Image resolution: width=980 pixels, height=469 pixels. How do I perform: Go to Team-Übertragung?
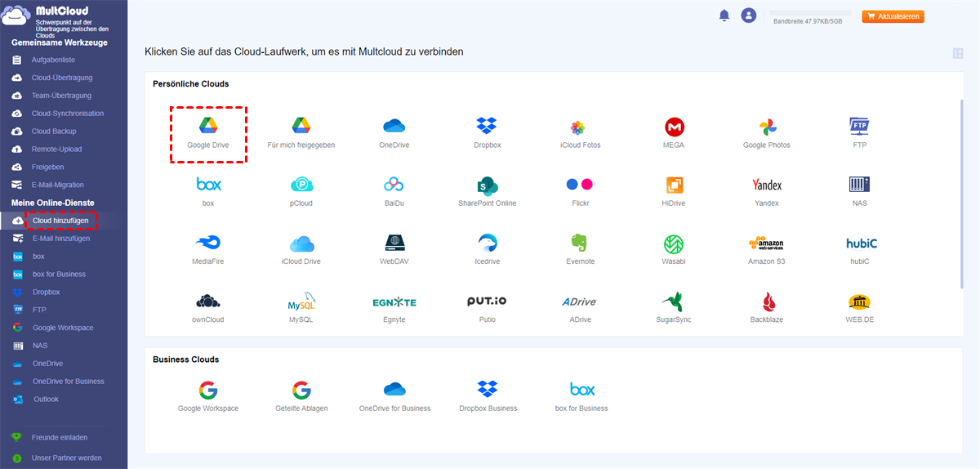coord(63,96)
